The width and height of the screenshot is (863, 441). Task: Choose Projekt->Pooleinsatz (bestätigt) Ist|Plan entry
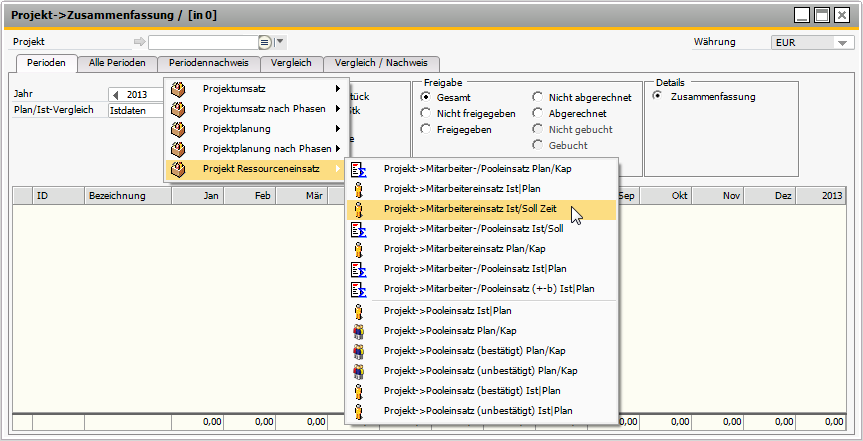482,391
